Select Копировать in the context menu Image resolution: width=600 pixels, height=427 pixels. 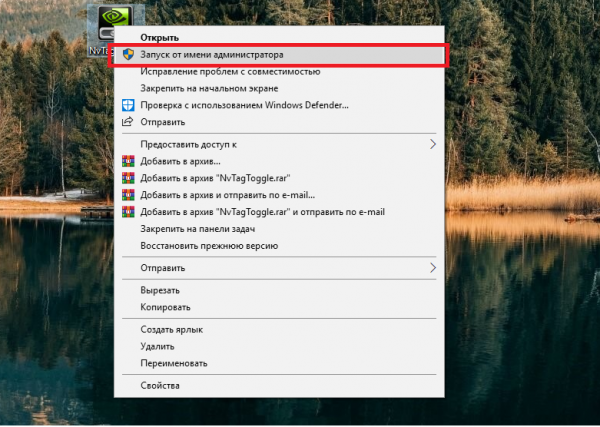pos(165,307)
